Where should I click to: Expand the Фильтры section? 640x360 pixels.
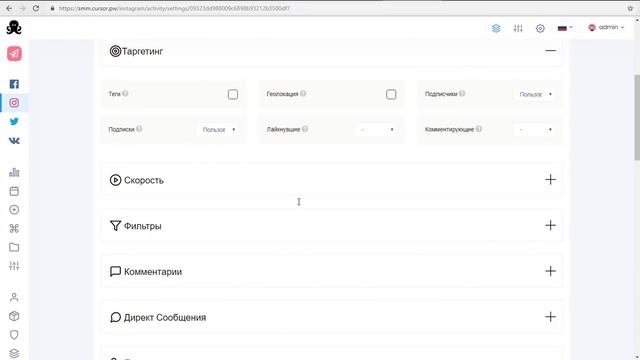point(551,225)
